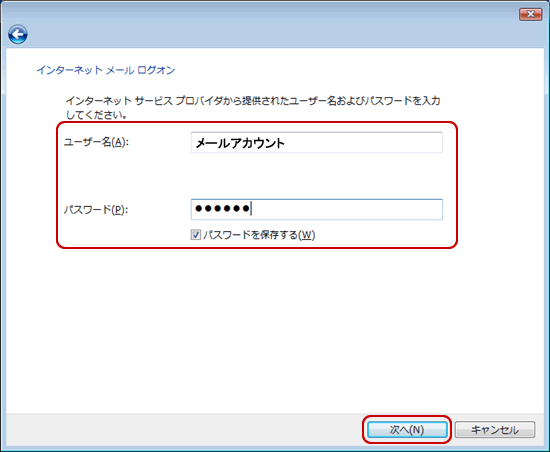Click the インターネット メール ログオン heading

click(x=106, y=70)
